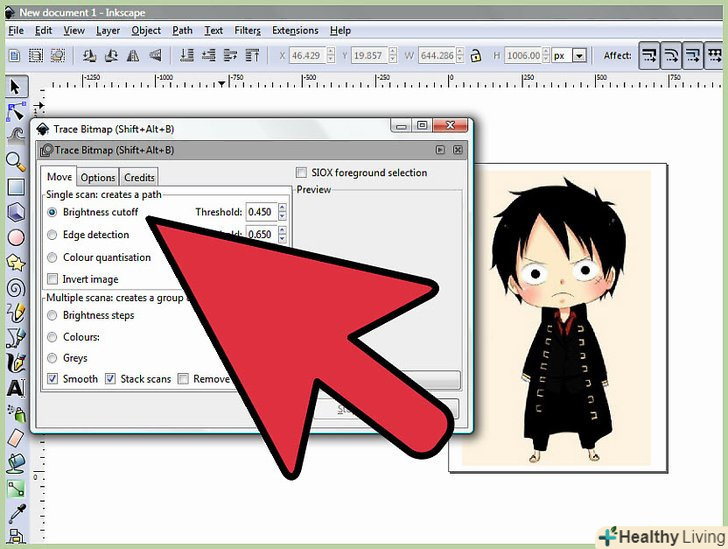The width and height of the screenshot is (728, 549).
Task: Toggle the Stack scans checkbox
Action: 110,379
